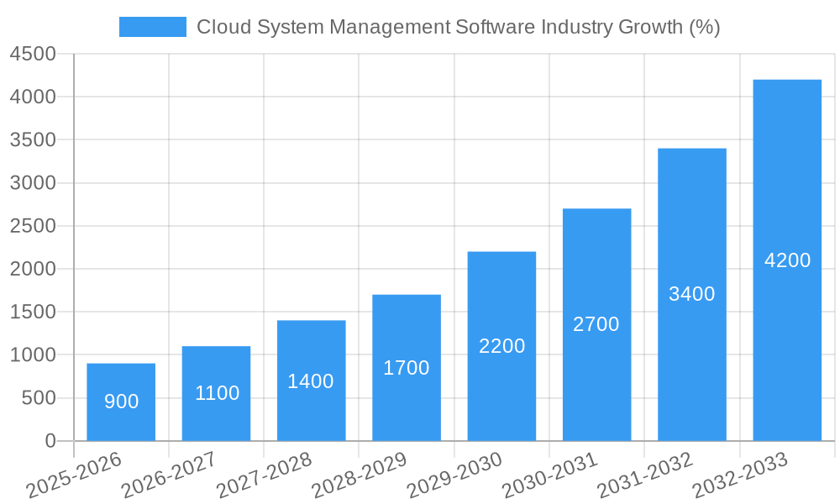Click the legend label Cloud System Management Software Industry Growth
Image resolution: width=840 pixels, height=504 pixels.
click(x=458, y=27)
